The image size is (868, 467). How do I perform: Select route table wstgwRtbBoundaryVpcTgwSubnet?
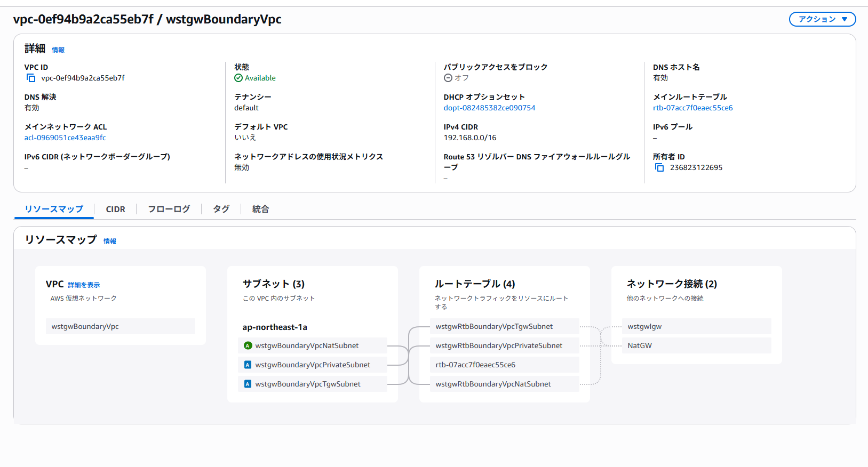(x=505, y=326)
